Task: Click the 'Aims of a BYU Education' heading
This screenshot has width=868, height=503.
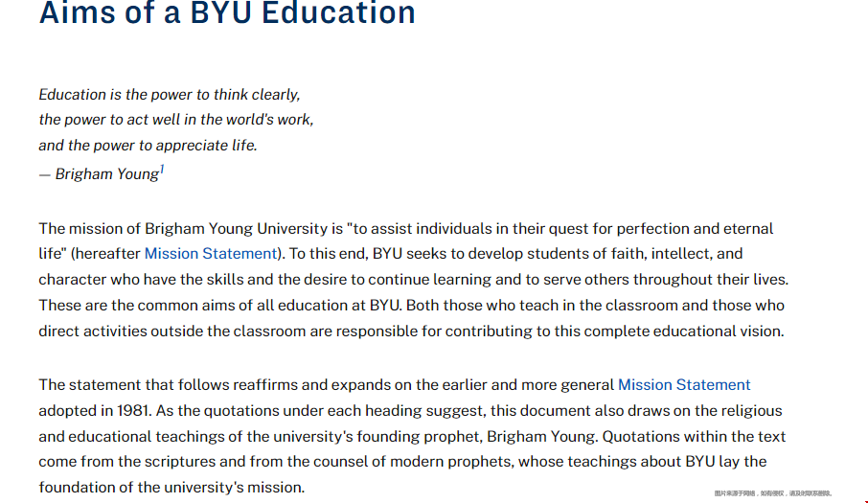Action: pyautogui.click(x=227, y=13)
